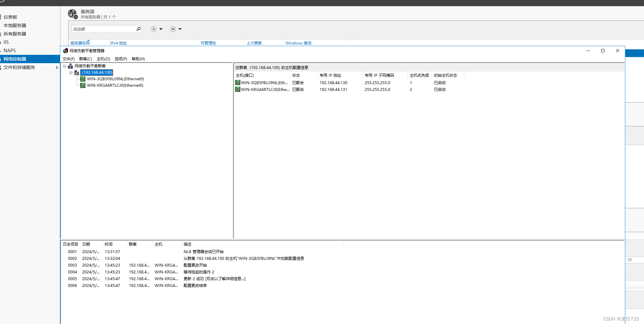Click the 主机优先级 column header
644x324 pixels.
click(419, 75)
